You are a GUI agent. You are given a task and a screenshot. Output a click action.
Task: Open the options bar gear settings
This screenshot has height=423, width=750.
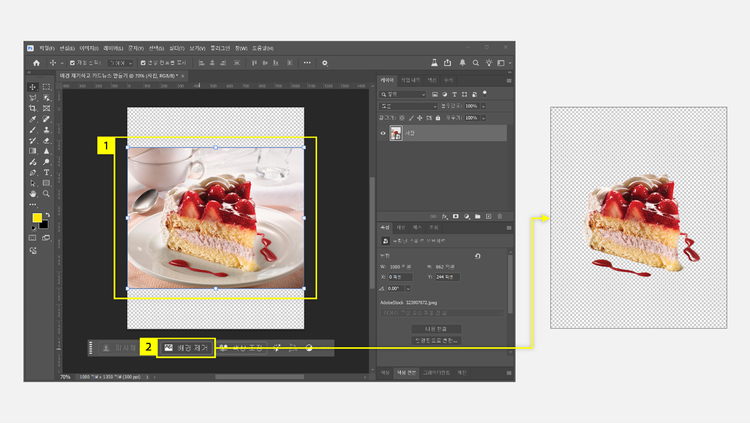(325, 63)
